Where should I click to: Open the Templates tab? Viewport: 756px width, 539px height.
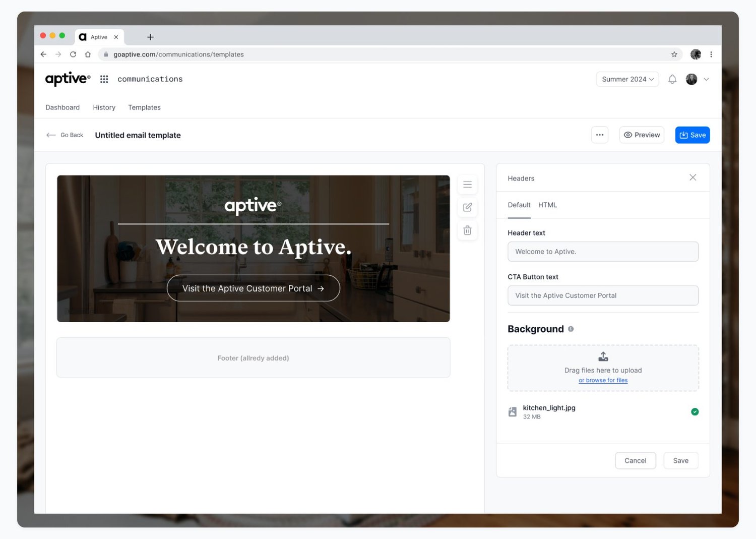[144, 107]
